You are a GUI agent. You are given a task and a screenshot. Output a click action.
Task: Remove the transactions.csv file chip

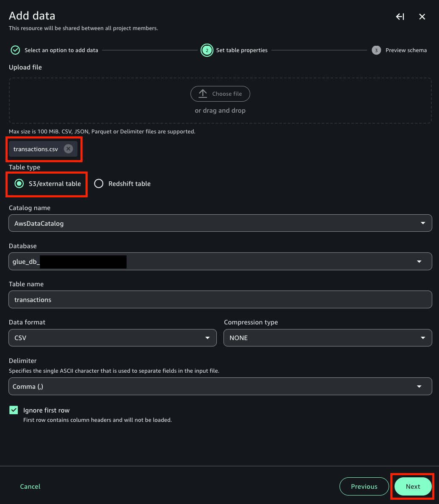(68, 149)
